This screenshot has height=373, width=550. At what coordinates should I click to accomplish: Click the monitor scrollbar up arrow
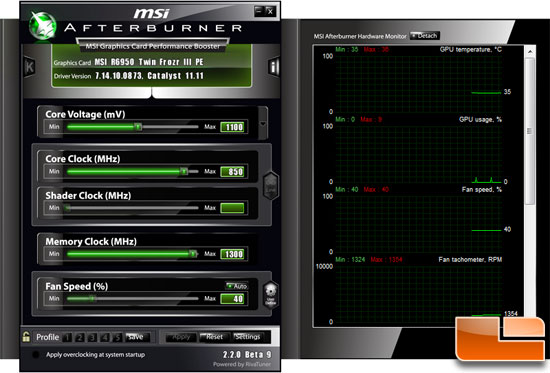coord(530,52)
